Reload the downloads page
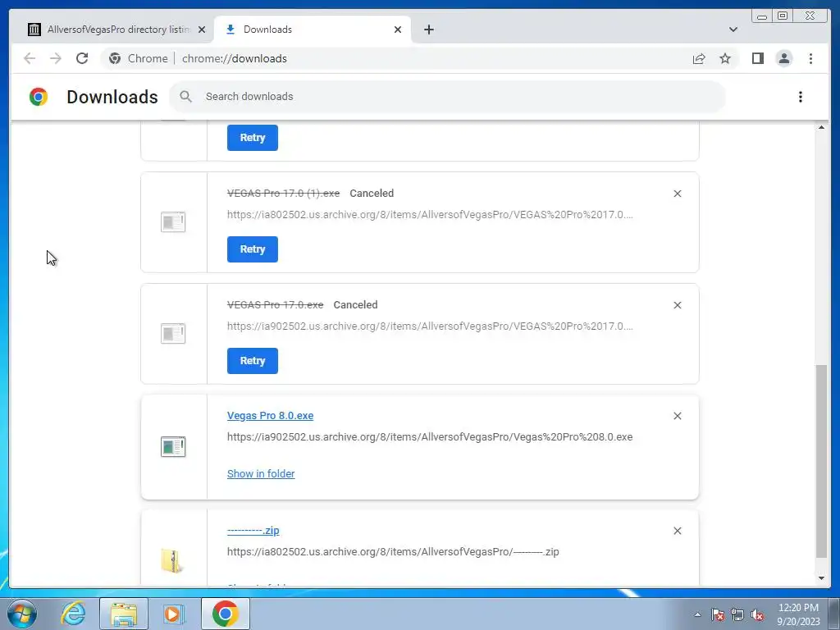The width and height of the screenshot is (840, 630). tap(82, 58)
